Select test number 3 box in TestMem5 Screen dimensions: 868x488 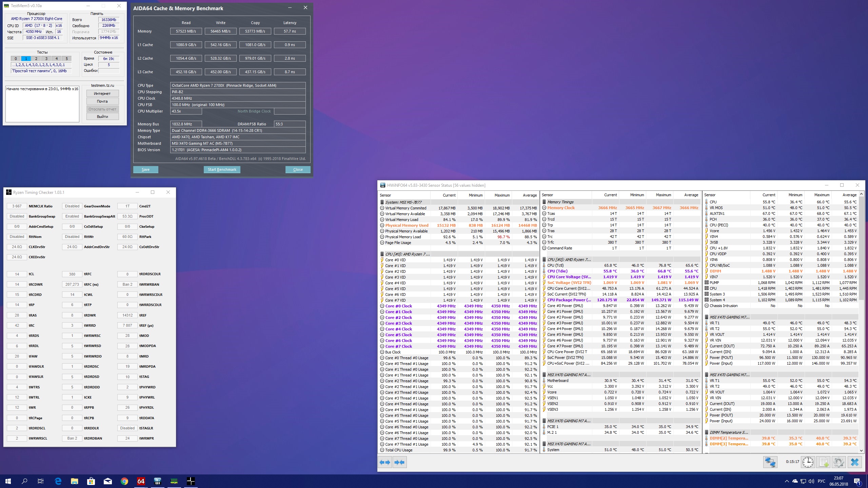pyautogui.click(x=46, y=59)
